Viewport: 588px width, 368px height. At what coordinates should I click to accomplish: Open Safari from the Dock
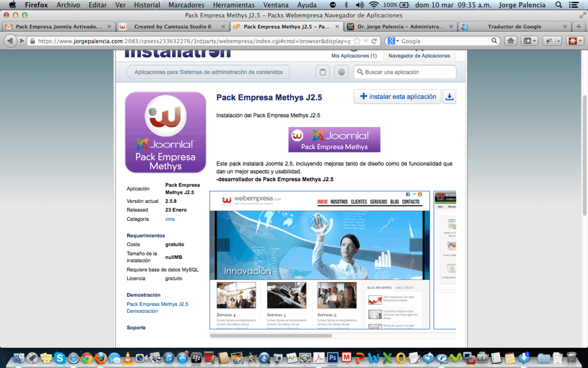pos(74,358)
